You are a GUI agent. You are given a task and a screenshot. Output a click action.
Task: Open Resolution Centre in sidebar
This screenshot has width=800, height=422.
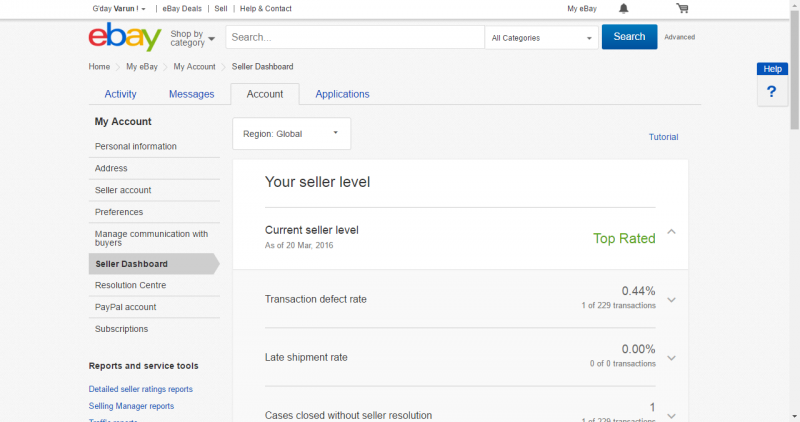point(130,285)
